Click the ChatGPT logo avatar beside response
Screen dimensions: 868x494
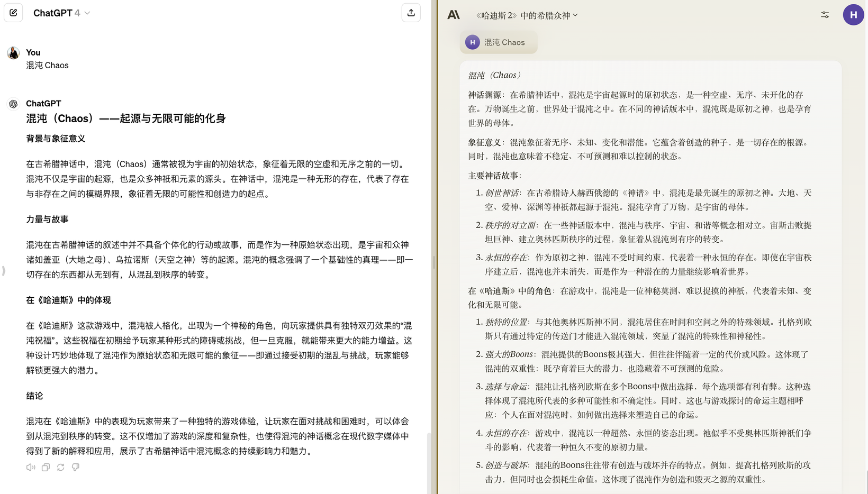(x=13, y=104)
